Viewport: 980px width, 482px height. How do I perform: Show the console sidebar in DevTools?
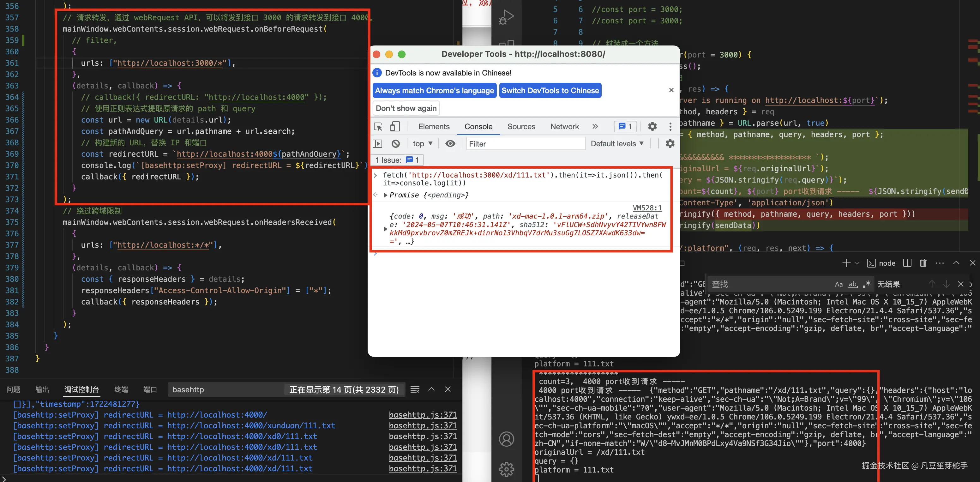tap(377, 144)
